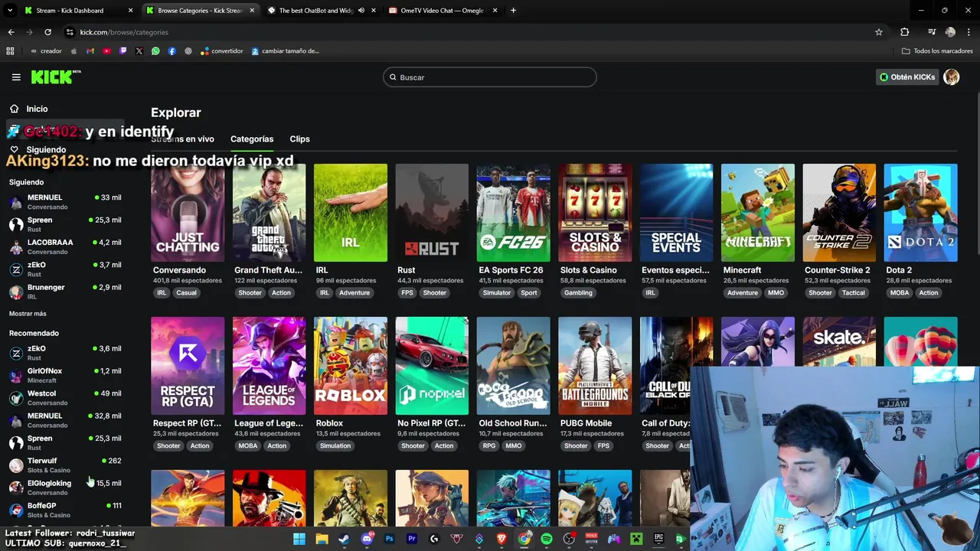Switch to the Streams en vivo tab
The width and height of the screenshot is (980, 551).
pos(182,139)
